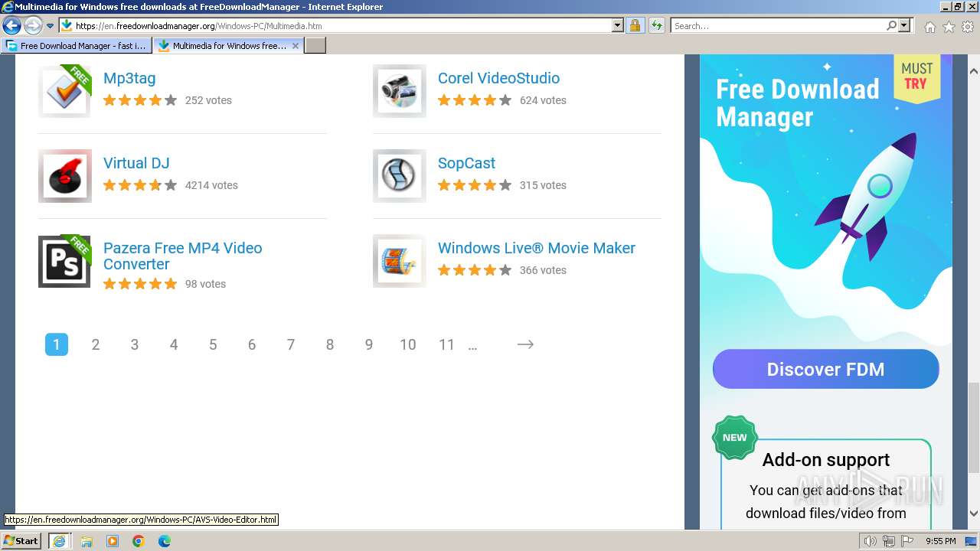Expand the search provider dropdown arrow

click(905, 25)
